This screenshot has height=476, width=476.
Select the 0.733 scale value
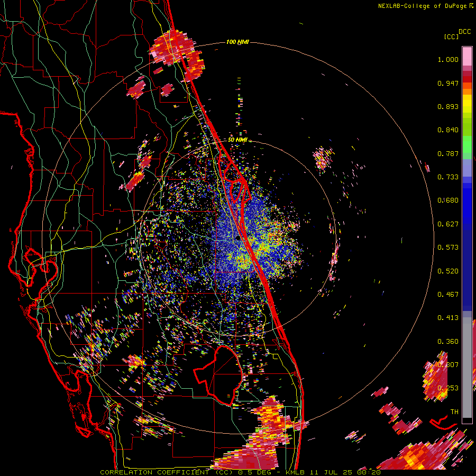(448, 177)
